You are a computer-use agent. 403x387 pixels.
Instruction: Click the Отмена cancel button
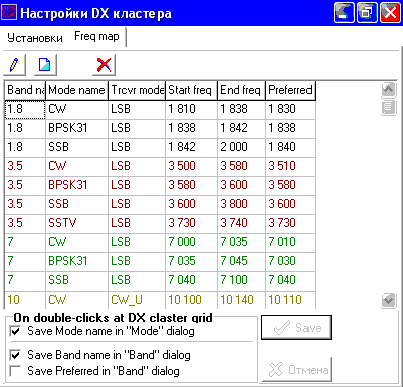(x=297, y=369)
